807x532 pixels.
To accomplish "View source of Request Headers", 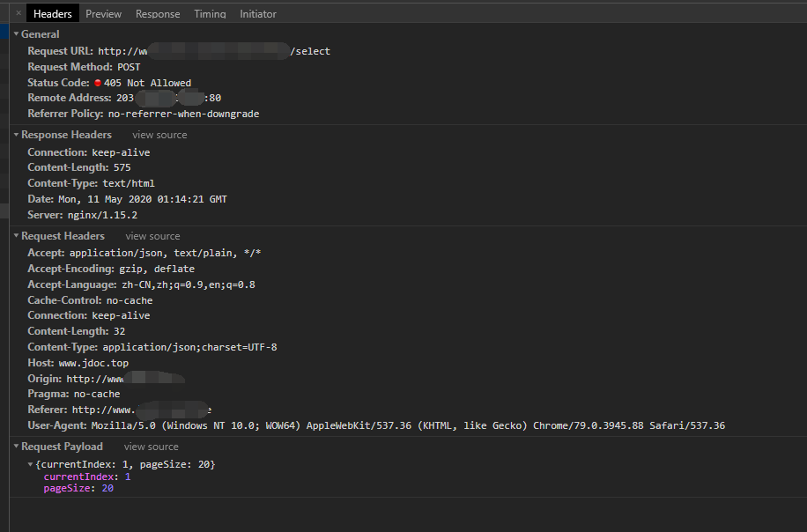I will [153, 236].
